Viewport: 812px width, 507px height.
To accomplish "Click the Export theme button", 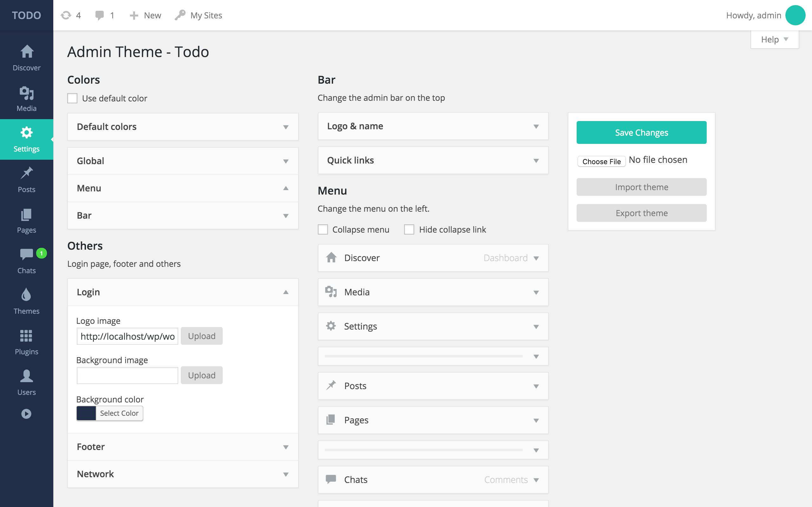I will (641, 213).
